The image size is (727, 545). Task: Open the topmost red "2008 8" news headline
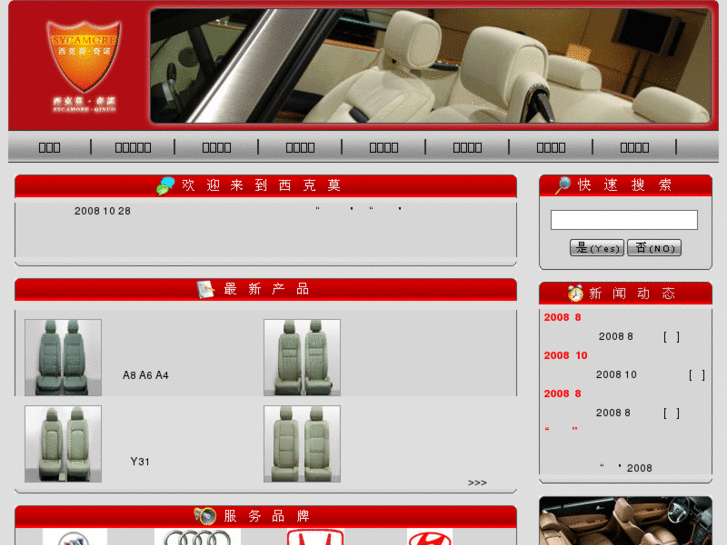562,317
